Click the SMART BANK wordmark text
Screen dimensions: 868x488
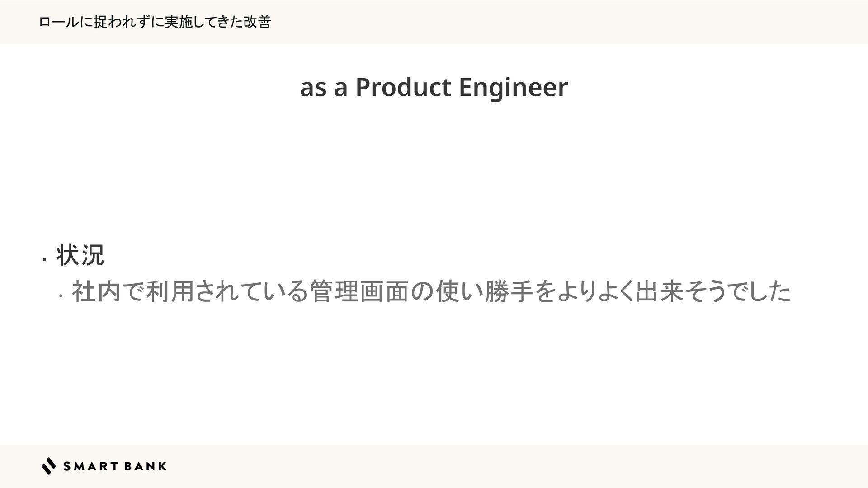point(115,466)
